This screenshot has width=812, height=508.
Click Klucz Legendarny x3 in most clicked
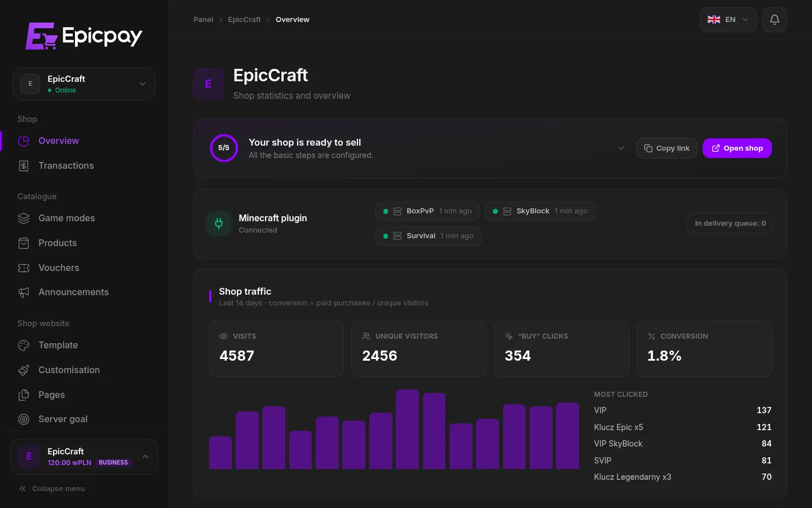click(683, 477)
